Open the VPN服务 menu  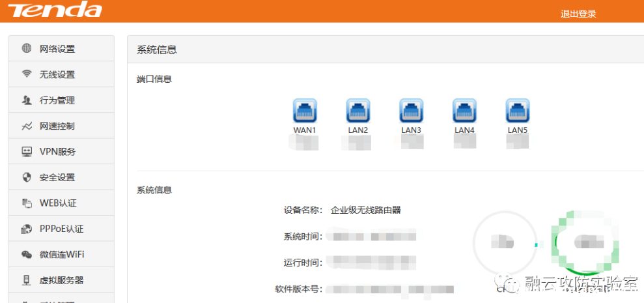pyautogui.click(x=61, y=152)
